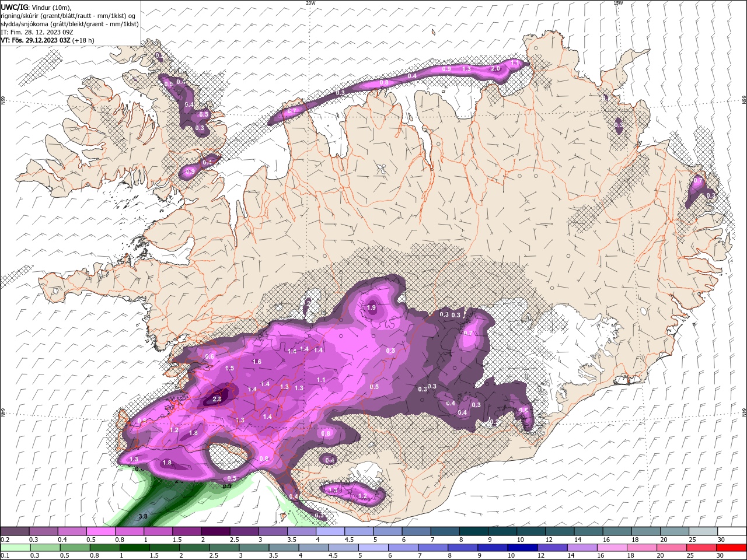Click the darkest purple 2 swatch in top legend row
Viewport: 747px width, 560px height.
tap(215, 531)
